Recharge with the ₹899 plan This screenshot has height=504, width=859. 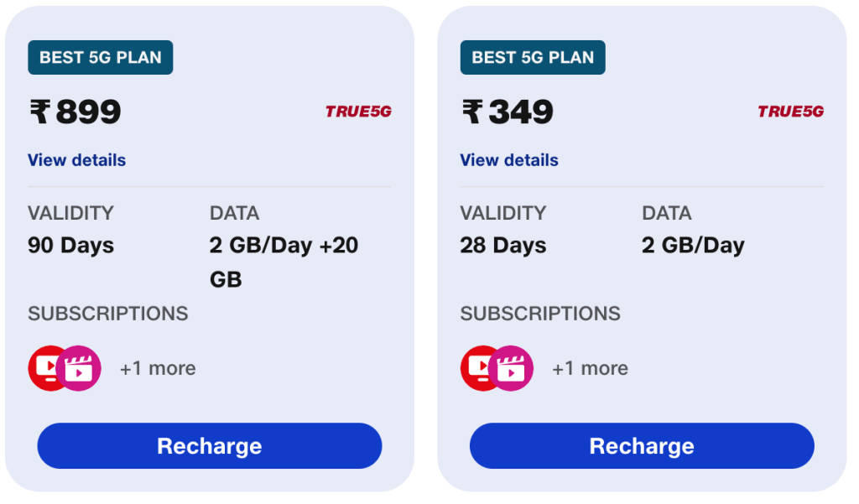click(210, 446)
